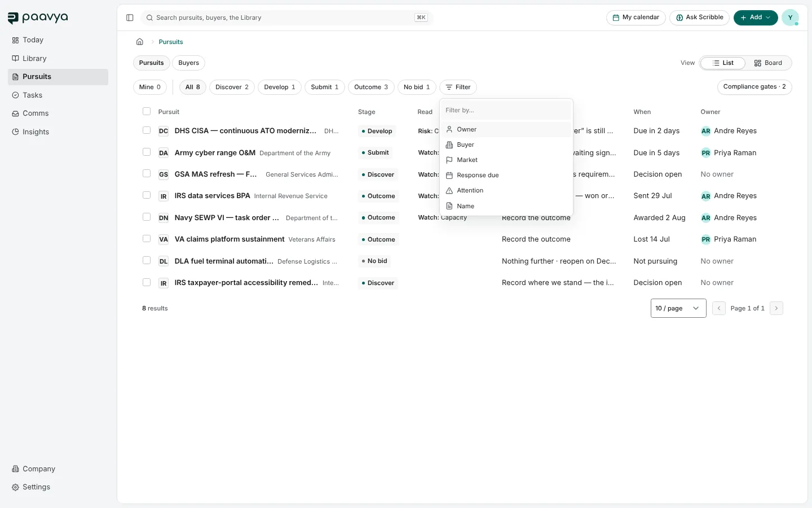Filter by Develop stage chip

tap(280, 87)
